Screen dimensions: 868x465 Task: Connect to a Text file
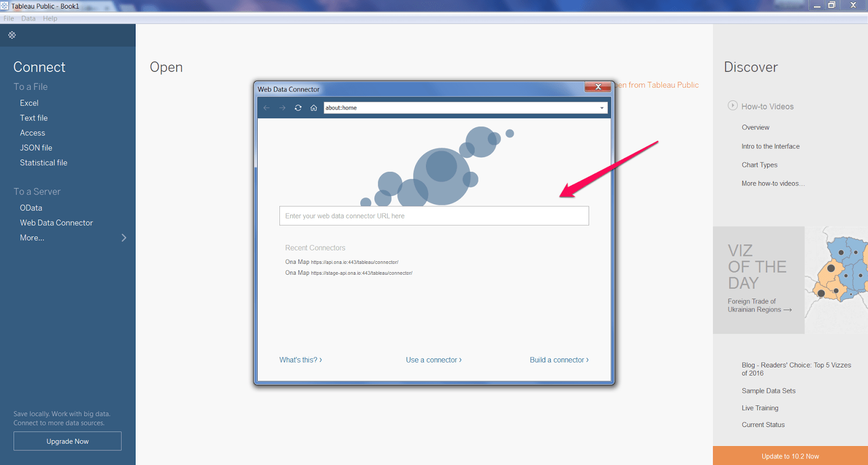[34, 118]
